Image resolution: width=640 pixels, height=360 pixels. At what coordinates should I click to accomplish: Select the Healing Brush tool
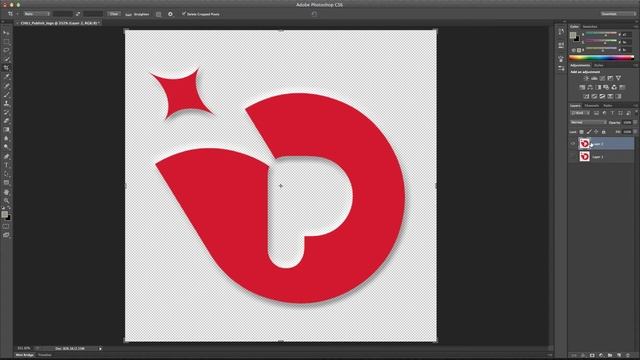click(6, 86)
